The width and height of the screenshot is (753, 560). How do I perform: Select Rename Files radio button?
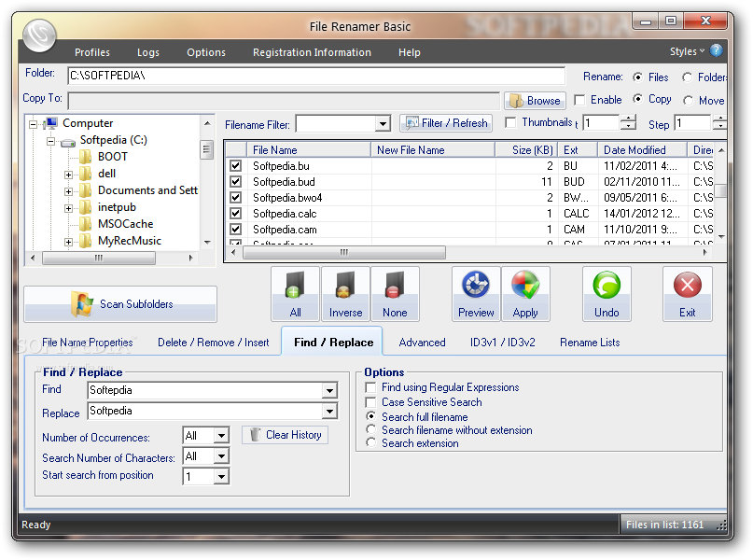pyautogui.click(x=637, y=77)
